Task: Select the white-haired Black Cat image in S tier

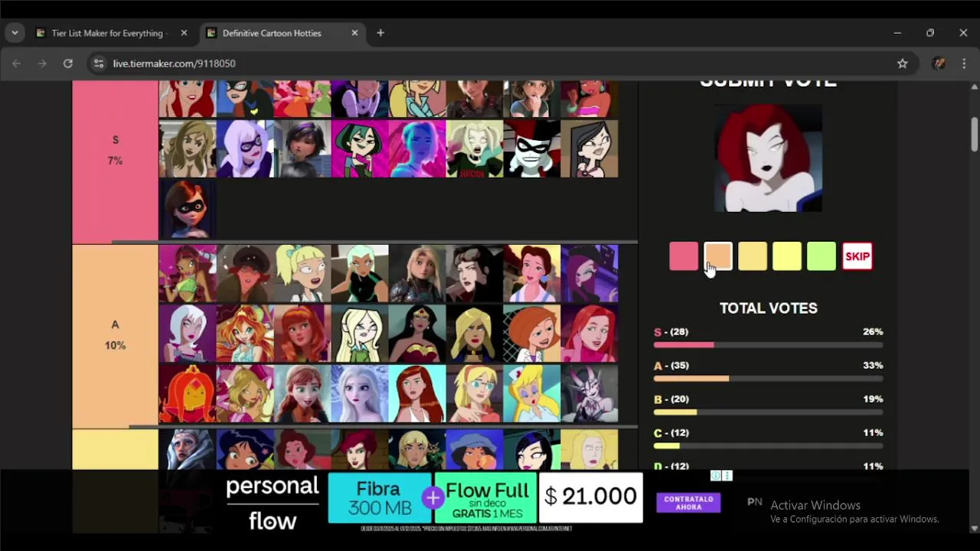Action: 245,148
